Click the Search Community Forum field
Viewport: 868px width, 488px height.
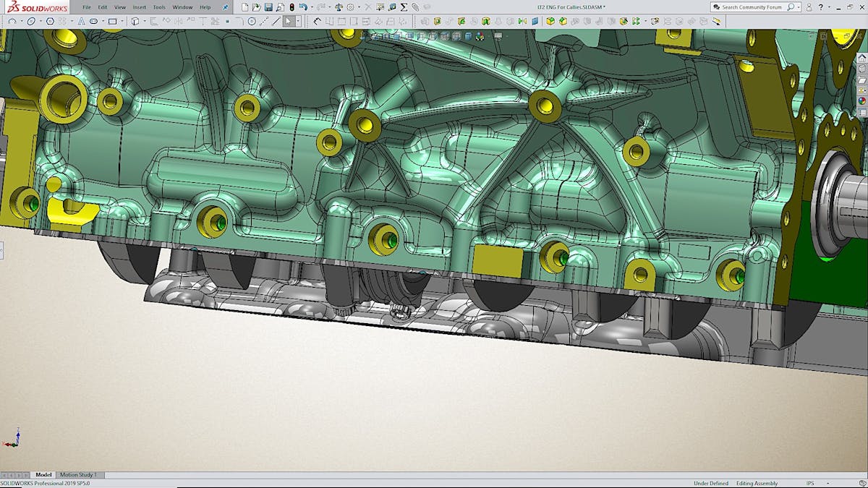[x=752, y=7]
